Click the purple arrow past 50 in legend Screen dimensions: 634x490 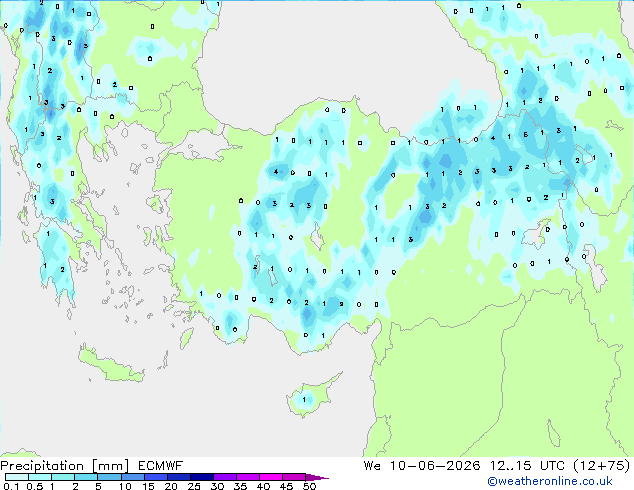[317, 477]
